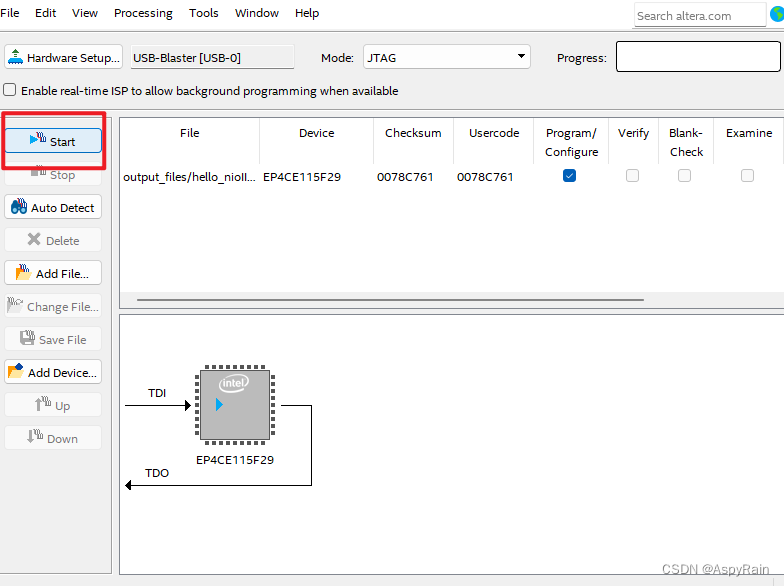Screen dimensions: 784x586
Task: Click the Device column header
Action: [316, 142]
